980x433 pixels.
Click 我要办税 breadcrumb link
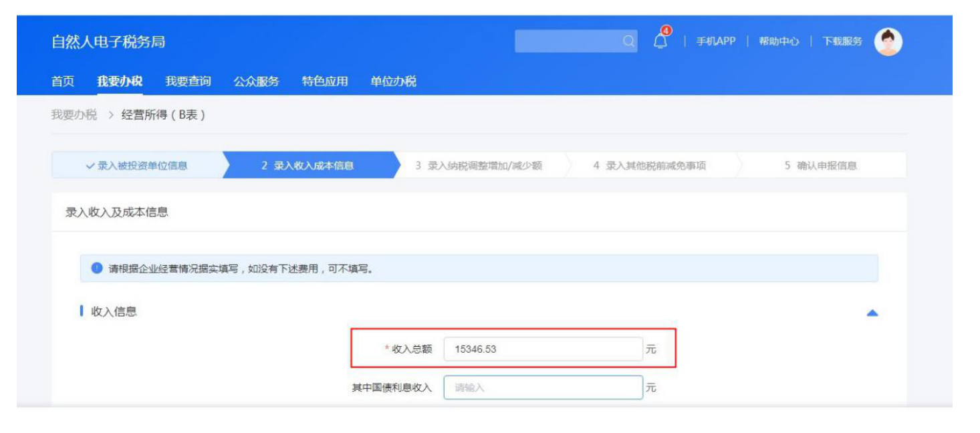(x=74, y=115)
